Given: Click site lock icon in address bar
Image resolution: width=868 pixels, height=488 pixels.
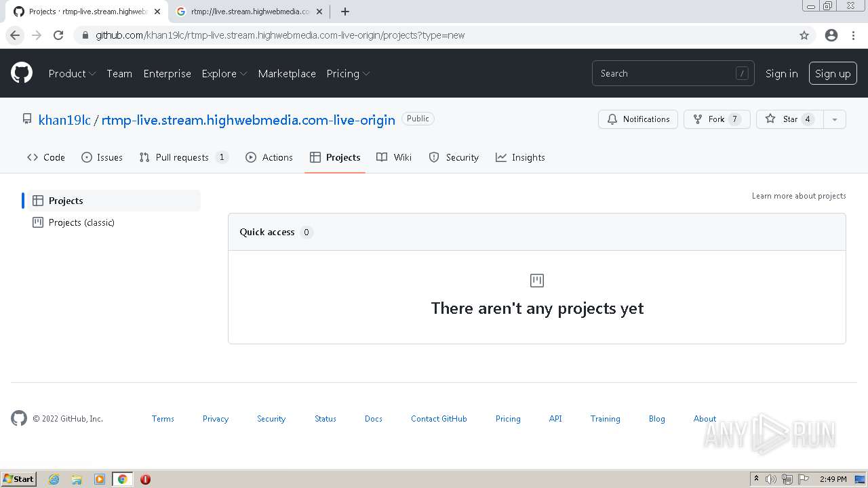Looking at the screenshot, I should click(84, 35).
